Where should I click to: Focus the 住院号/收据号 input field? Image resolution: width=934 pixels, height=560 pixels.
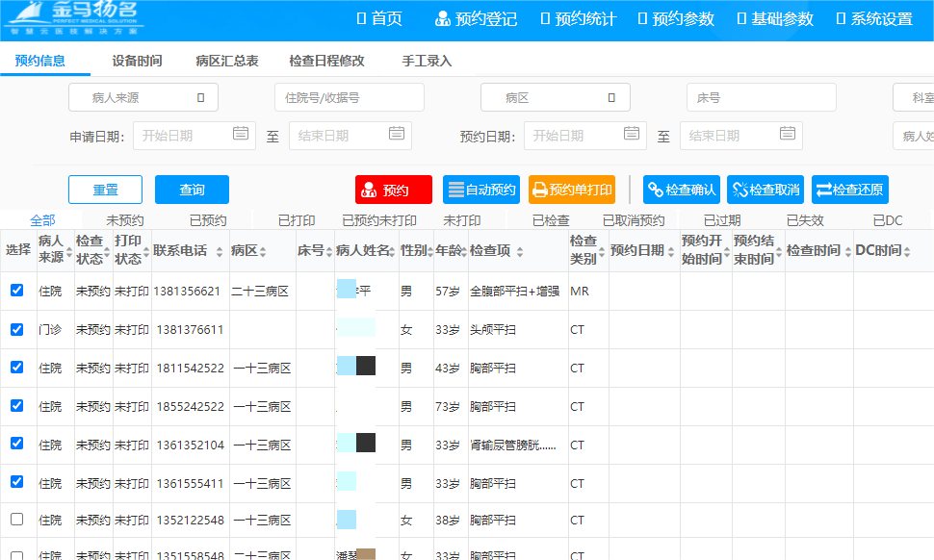point(350,97)
